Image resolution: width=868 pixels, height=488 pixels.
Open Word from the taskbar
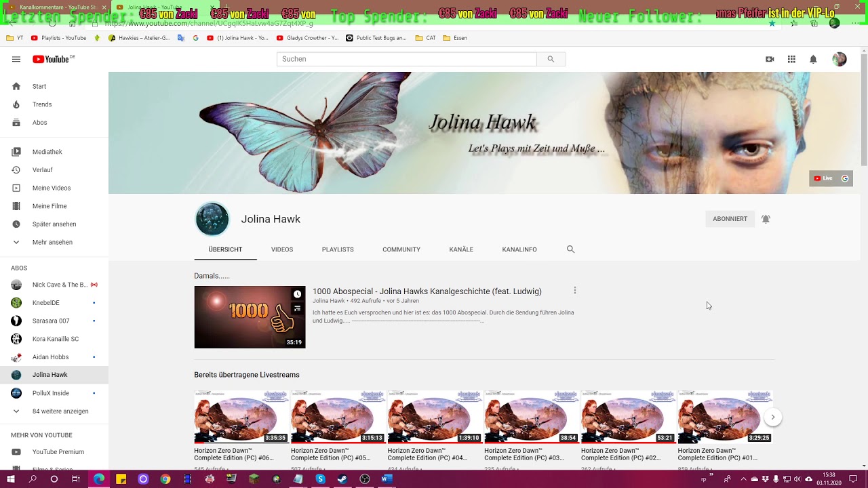(x=387, y=479)
